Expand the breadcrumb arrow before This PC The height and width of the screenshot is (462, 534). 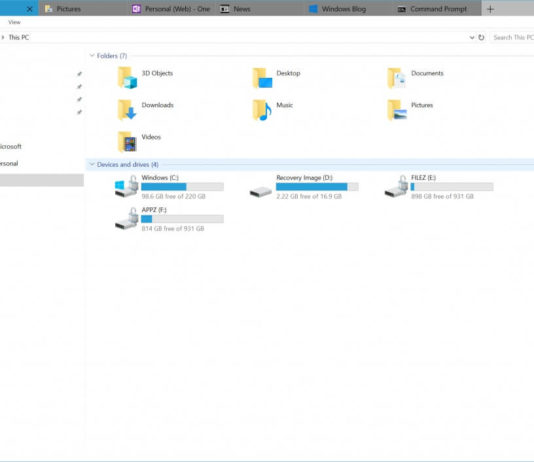click(3, 37)
